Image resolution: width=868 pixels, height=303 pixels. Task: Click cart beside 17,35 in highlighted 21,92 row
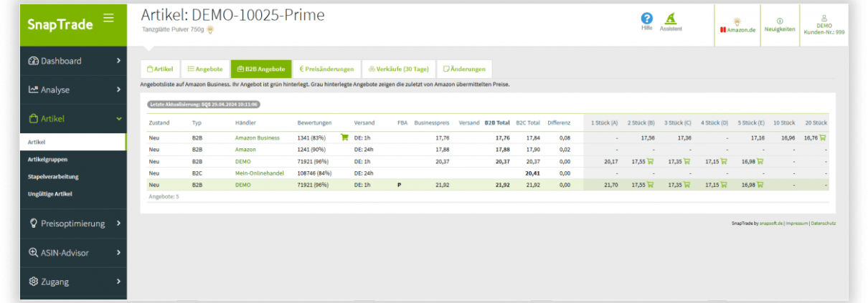point(687,184)
